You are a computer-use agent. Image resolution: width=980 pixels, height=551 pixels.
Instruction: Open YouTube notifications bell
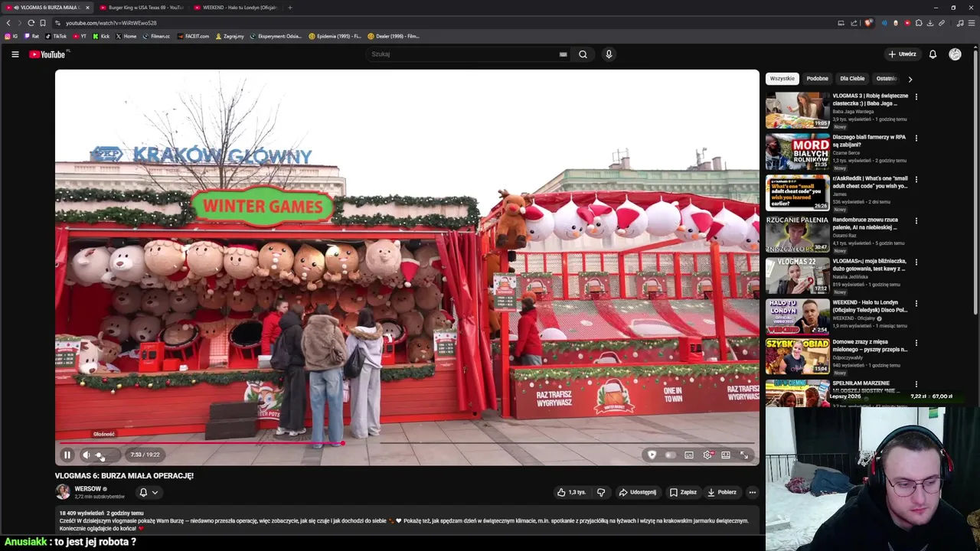point(933,54)
